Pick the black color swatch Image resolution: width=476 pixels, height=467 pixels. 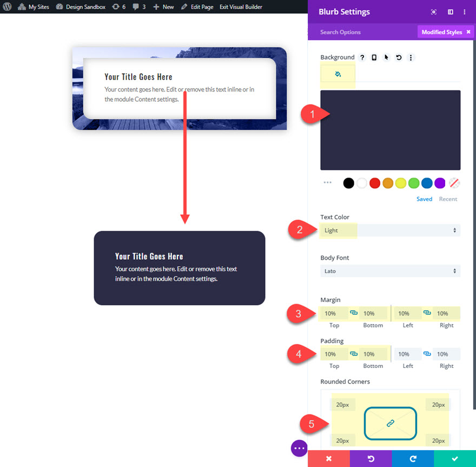[x=348, y=183]
